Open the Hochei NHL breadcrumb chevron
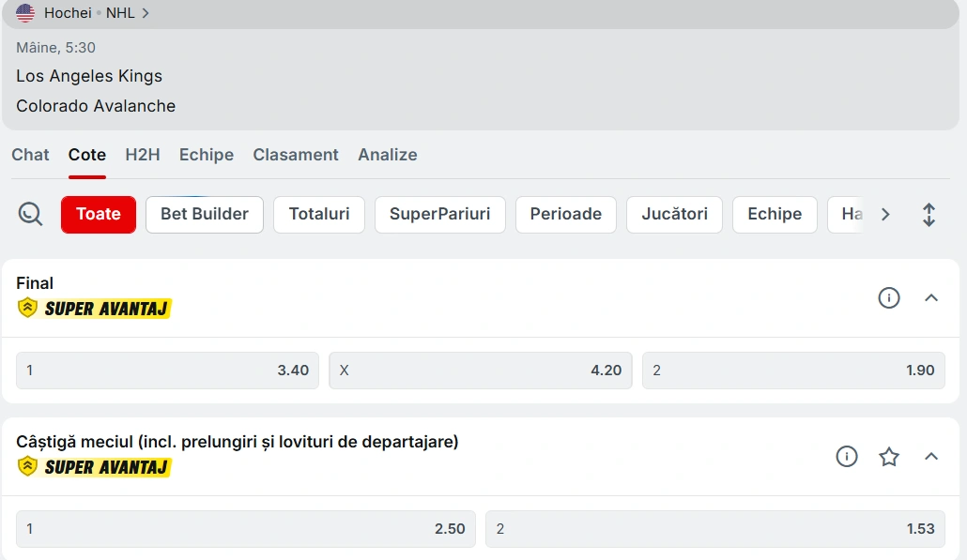This screenshot has width=967, height=560. (x=146, y=13)
